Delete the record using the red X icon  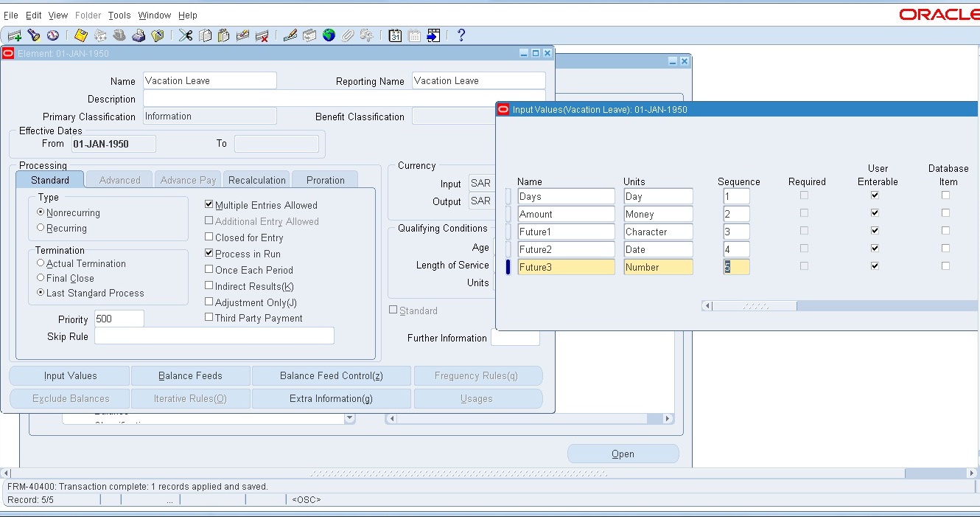click(x=261, y=35)
